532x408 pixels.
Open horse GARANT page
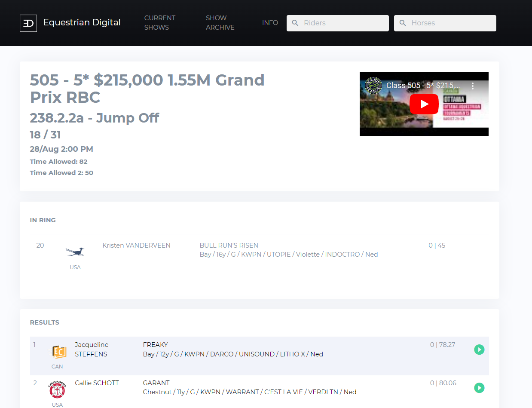[156, 383]
